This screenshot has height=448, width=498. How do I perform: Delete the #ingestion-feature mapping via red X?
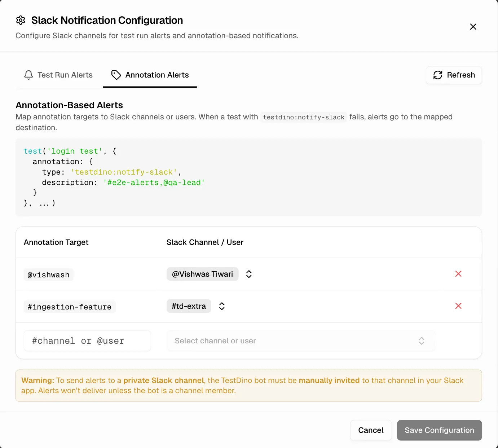(458, 306)
